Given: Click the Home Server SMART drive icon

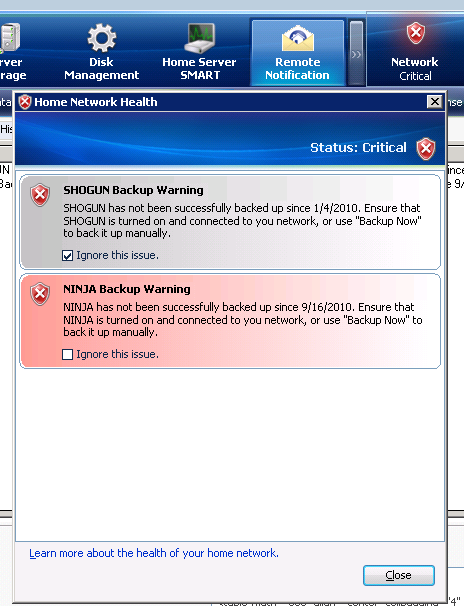Looking at the screenshot, I should click(x=199, y=38).
